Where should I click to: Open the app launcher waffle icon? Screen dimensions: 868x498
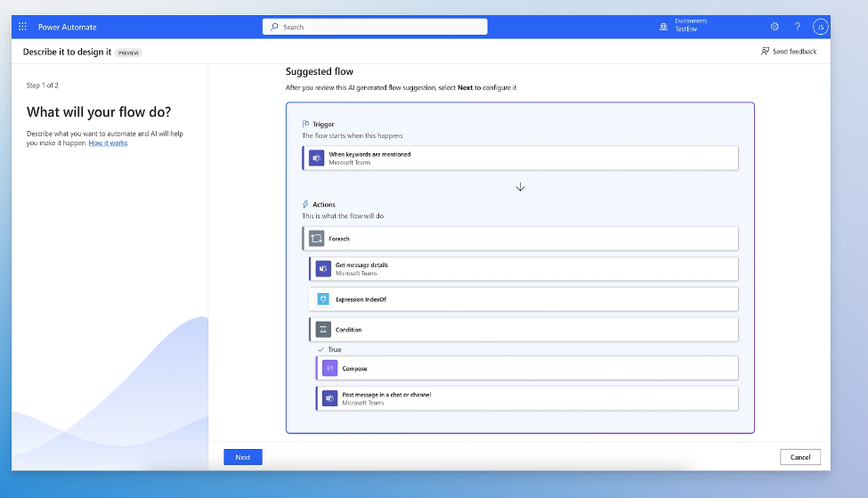(22, 27)
